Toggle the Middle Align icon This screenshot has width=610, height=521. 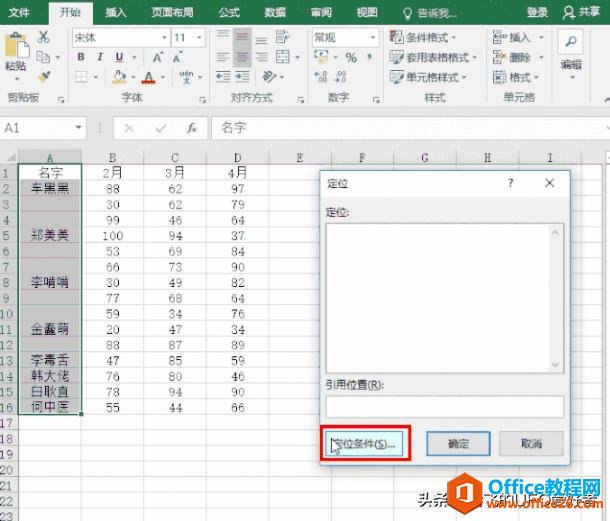coord(242,37)
